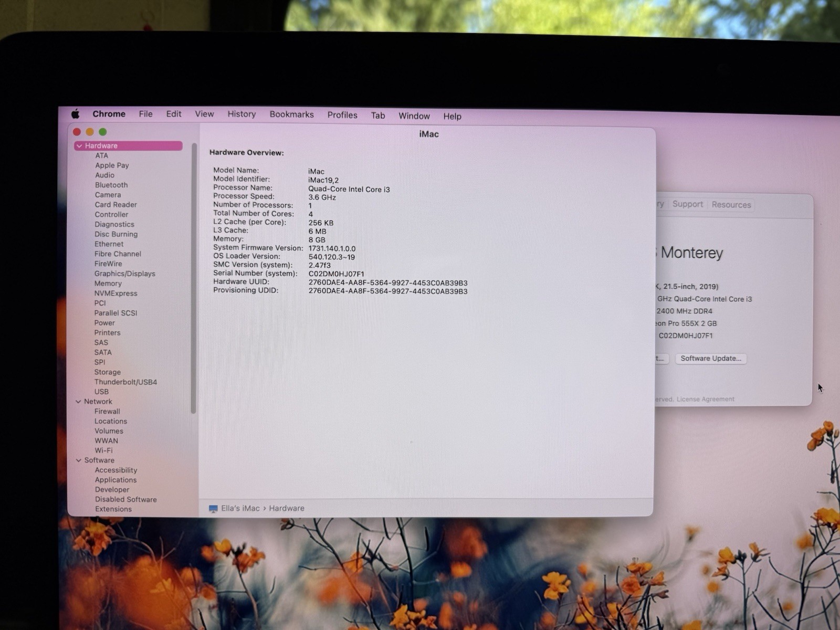This screenshot has width=840, height=630.
Task: Select Volumes under Network
Action: [109, 431]
